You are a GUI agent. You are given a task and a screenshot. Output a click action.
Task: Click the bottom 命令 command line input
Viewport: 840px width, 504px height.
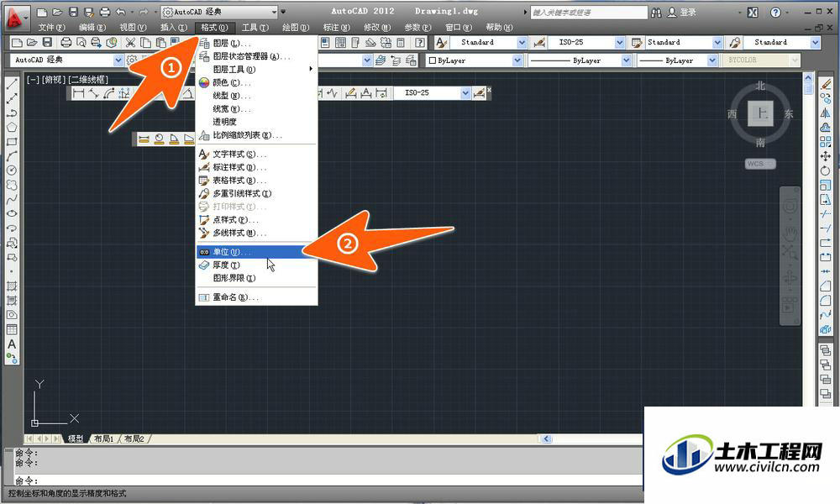328,480
